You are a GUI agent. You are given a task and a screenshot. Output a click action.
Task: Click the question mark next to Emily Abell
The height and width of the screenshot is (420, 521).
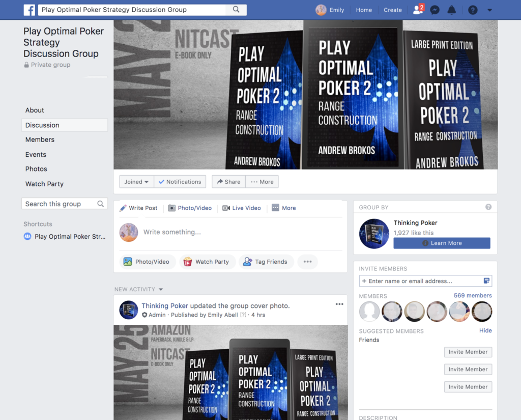tap(243, 315)
